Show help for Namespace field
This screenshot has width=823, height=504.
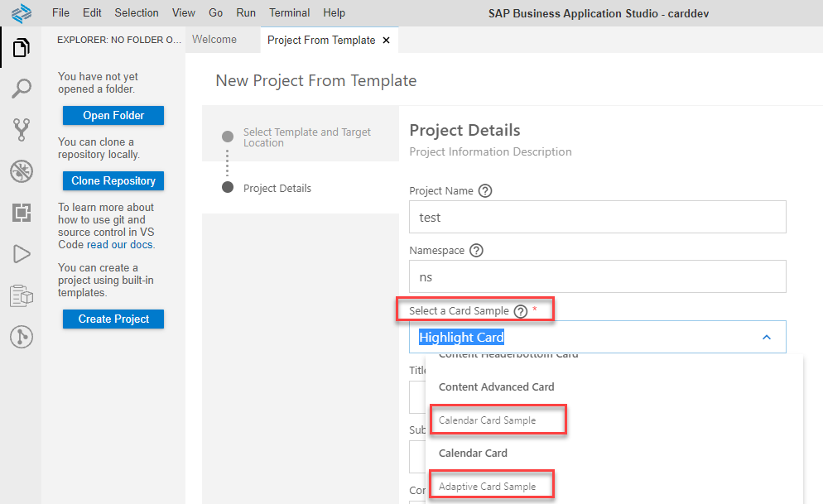(476, 251)
